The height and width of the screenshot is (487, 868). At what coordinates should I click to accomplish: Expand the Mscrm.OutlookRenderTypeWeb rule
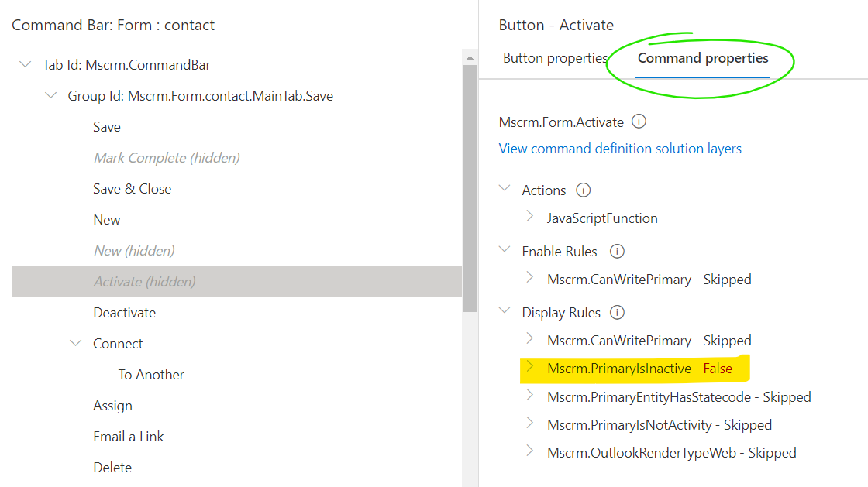[530, 452]
